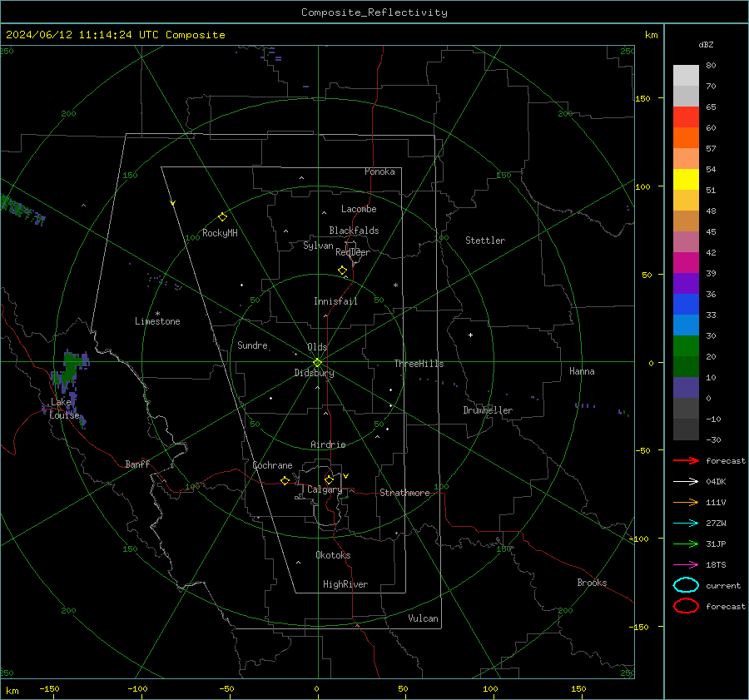Select the Limestone label

[x=157, y=321]
